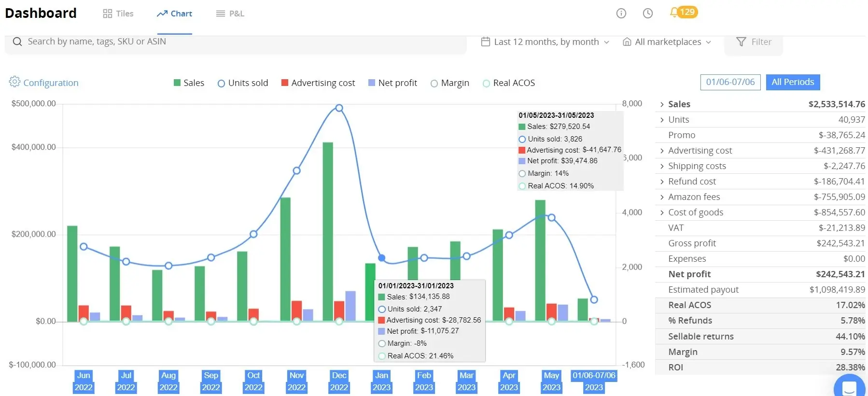Toggle Units sold series in legend
Viewport: 868px width, 396px height.
pyautogui.click(x=243, y=83)
